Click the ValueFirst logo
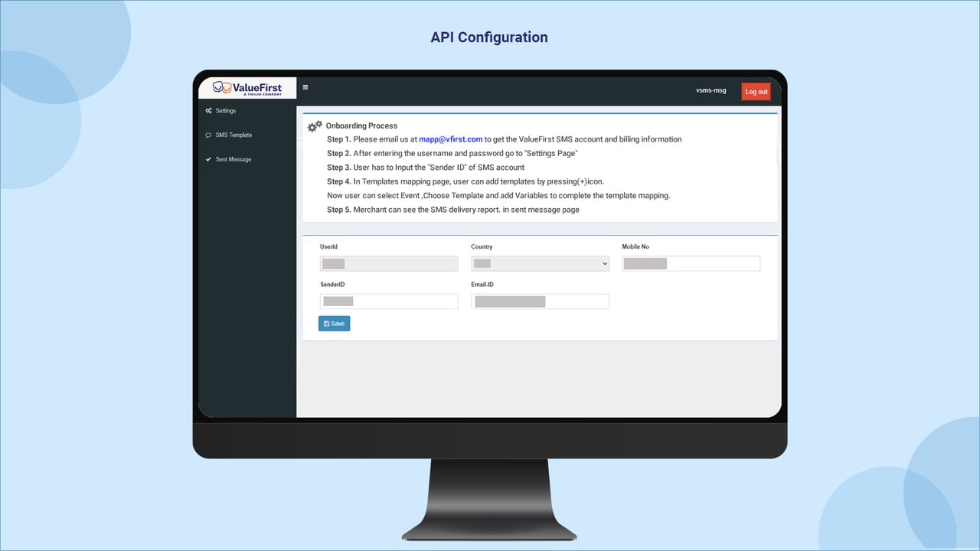This screenshot has height=551, width=980. tap(247, 88)
